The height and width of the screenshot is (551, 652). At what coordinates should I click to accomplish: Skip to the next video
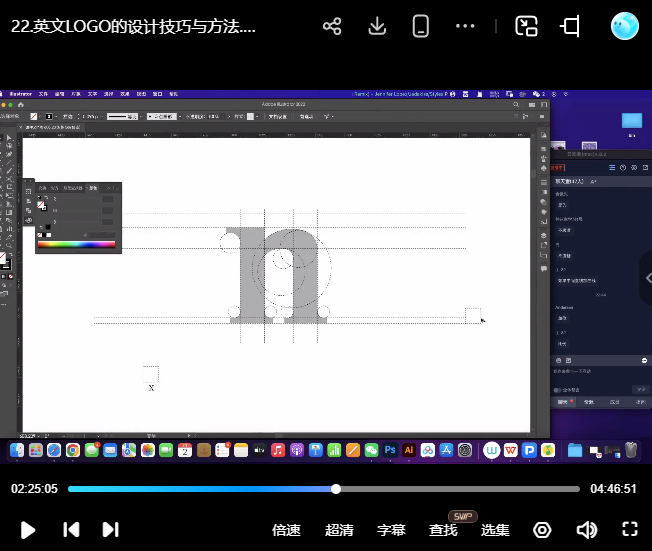(111, 530)
